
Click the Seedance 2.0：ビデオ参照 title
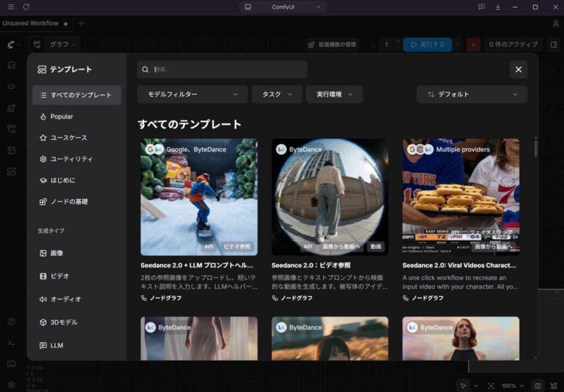[x=311, y=265]
